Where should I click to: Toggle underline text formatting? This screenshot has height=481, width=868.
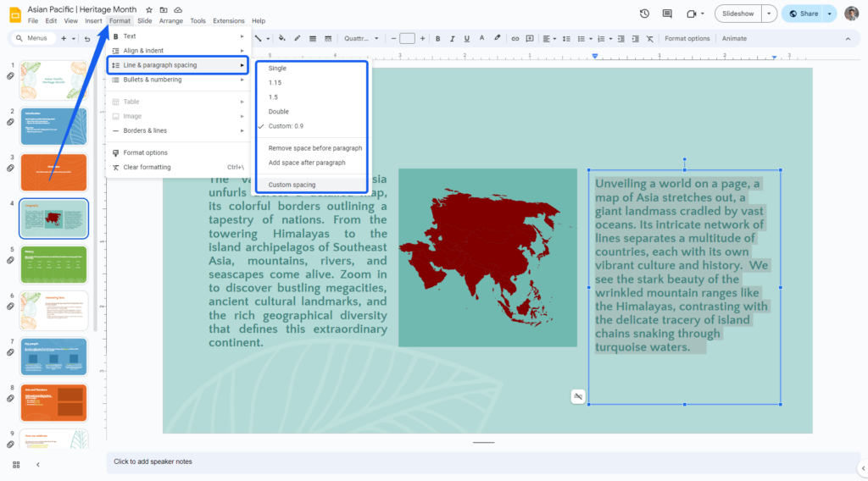click(468, 39)
